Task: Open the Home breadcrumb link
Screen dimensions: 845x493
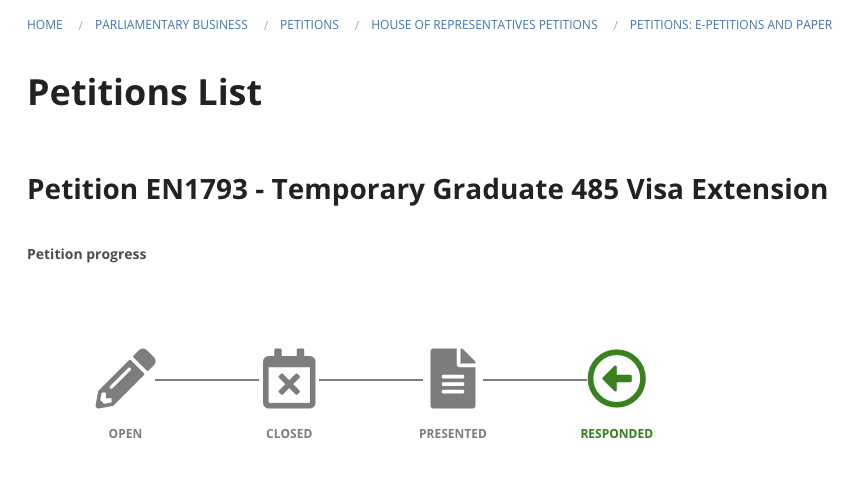Action: click(45, 25)
